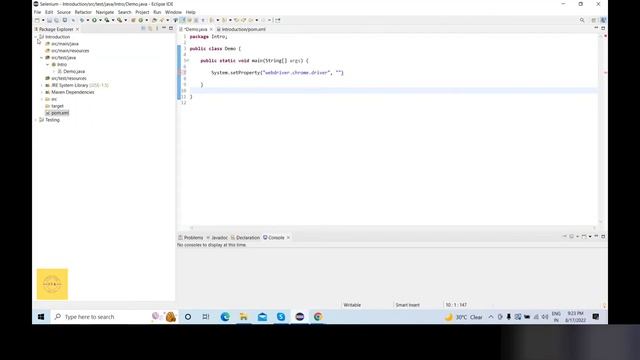Collapse the Introduction project
The height and width of the screenshot is (360, 640).
pos(36,37)
